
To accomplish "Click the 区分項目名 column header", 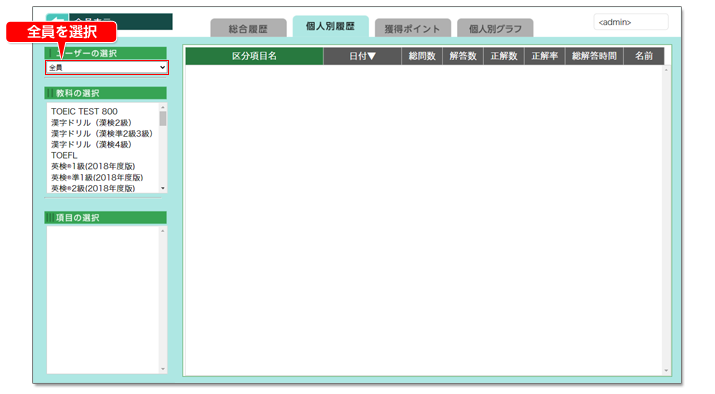I will pyautogui.click(x=254, y=56).
